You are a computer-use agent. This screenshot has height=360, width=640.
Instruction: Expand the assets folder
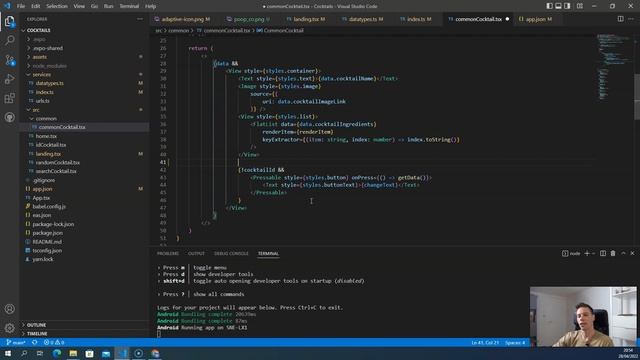40,57
